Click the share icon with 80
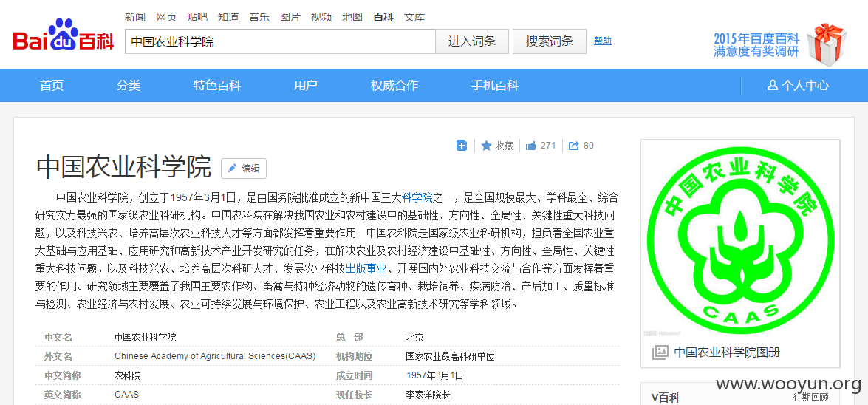The height and width of the screenshot is (405, 868). [574, 146]
